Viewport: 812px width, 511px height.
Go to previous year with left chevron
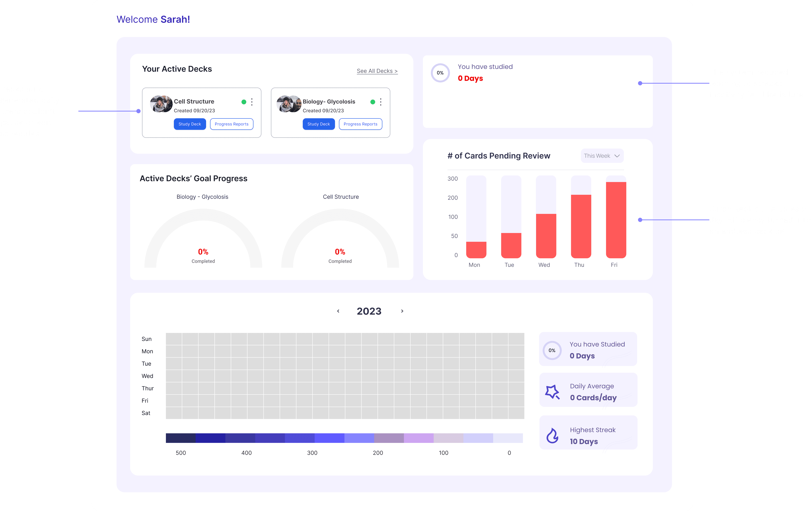(x=338, y=311)
